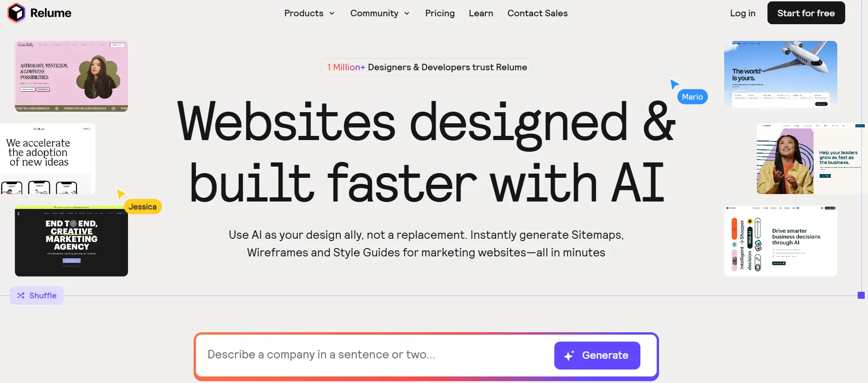
Task: Click the Shuffle button
Action: (x=37, y=296)
